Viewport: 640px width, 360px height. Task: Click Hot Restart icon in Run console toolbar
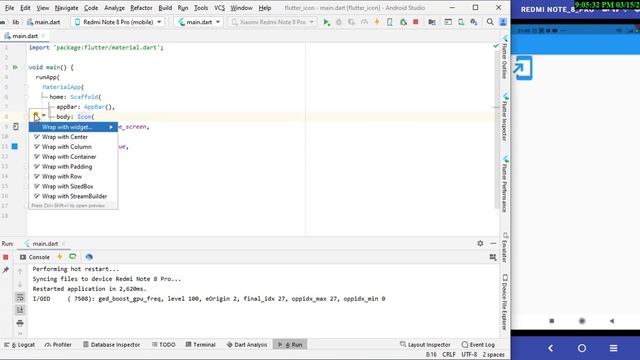[73, 257]
